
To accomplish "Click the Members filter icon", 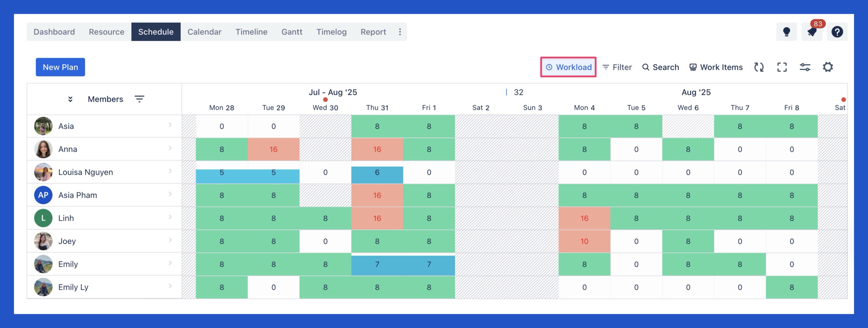I will tap(140, 99).
